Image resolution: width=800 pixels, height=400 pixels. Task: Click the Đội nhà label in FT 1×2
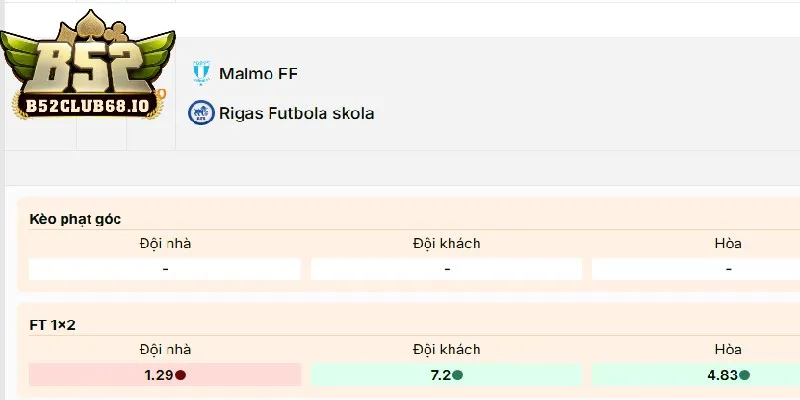coord(165,349)
